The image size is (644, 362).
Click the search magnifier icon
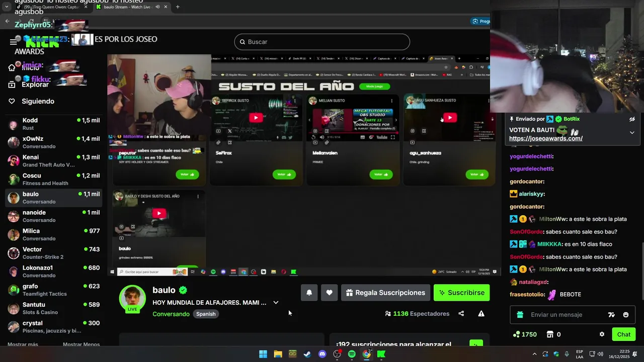click(242, 42)
